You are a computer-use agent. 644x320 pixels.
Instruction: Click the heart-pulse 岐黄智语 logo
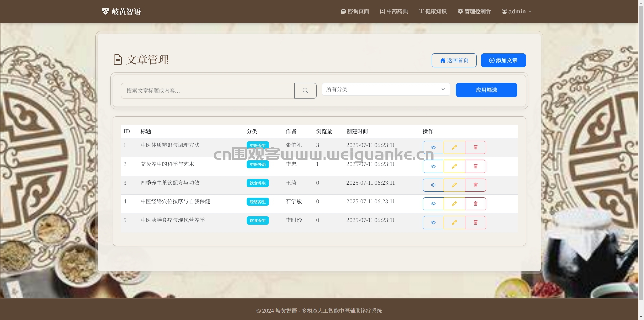121,11
